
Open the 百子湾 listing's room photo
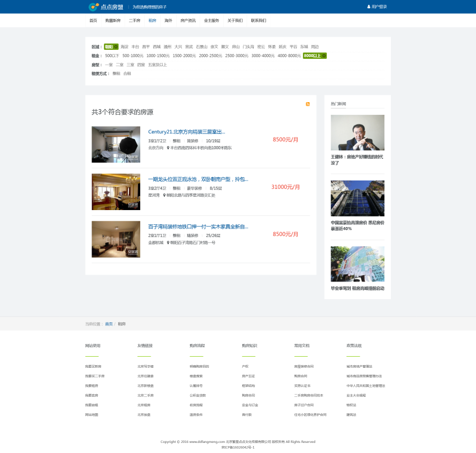116,239
